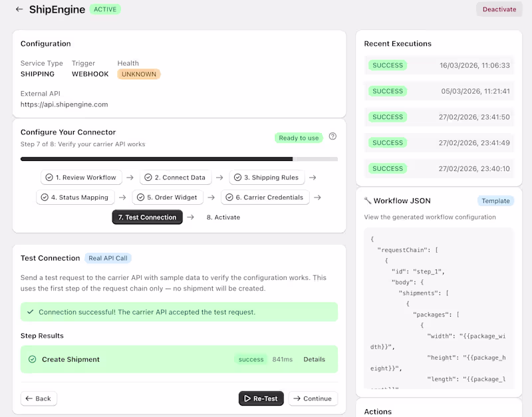The height and width of the screenshot is (417, 532).
Task: Select step 7 Test Connection
Action: [147, 217]
